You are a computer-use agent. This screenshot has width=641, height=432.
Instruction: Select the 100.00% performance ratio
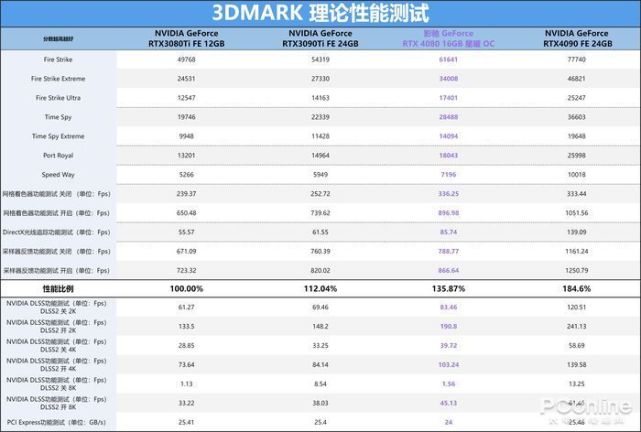click(186, 289)
